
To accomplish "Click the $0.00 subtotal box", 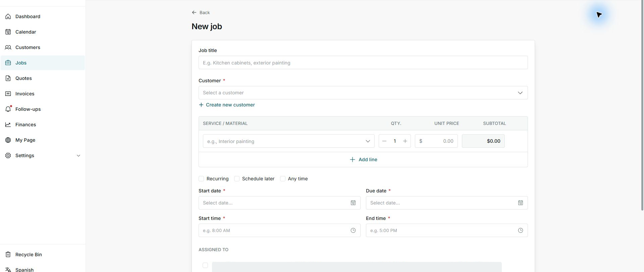I will click(483, 141).
